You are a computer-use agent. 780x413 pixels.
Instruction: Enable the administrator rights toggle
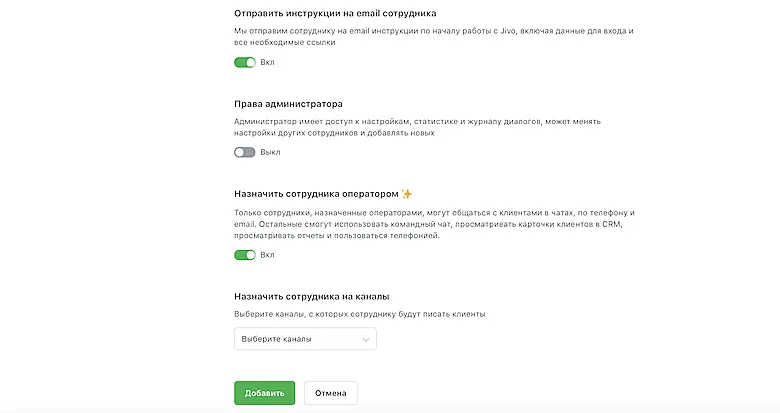pos(244,152)
